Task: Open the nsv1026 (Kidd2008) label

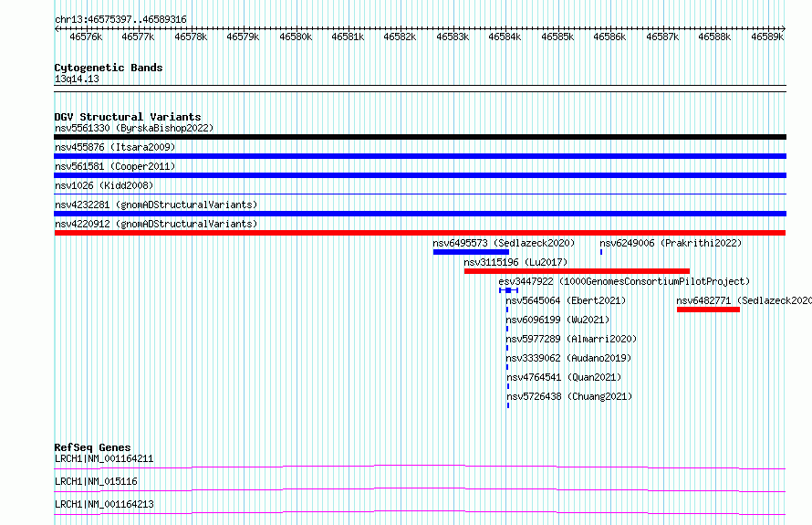Action: (x=104, y=185)
